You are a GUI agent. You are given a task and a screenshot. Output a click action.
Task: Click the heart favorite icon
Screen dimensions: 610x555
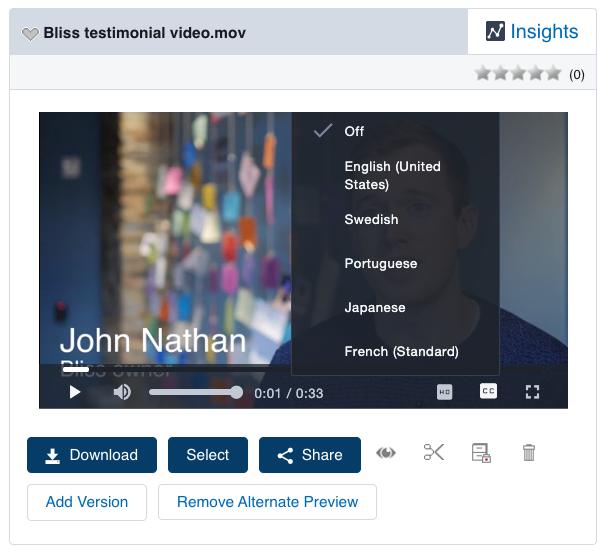click(30, 34)
